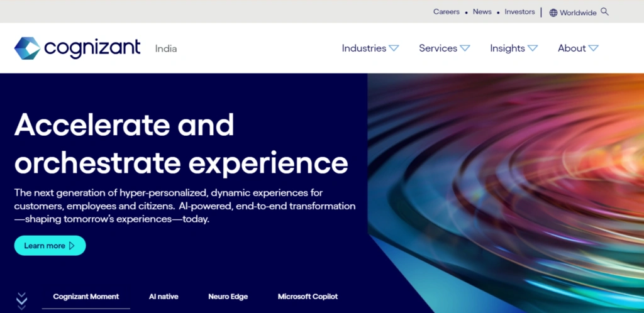The width and height of the screenshot is (644, 313).
Task: Open the Careers link
Action: pyautogui.click(x=446, y=12)
